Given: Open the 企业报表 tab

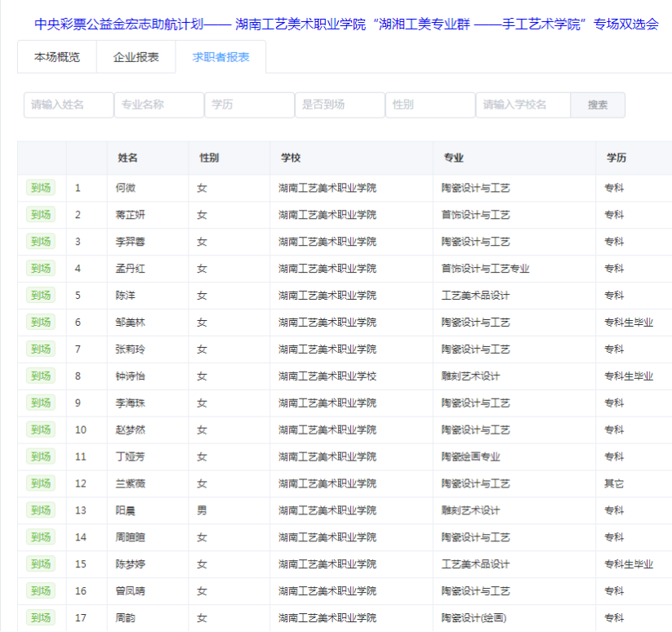Looking at the screenshot, I should pyautogui.click(x=136, y=57).
